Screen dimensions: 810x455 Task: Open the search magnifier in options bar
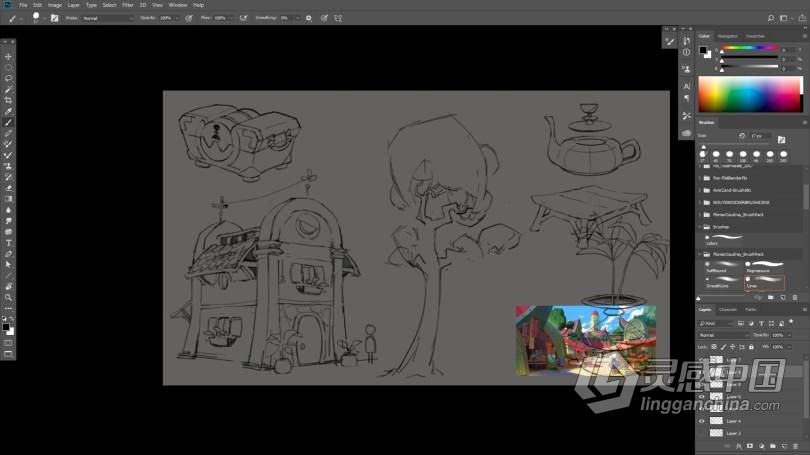tap(771, 18)
